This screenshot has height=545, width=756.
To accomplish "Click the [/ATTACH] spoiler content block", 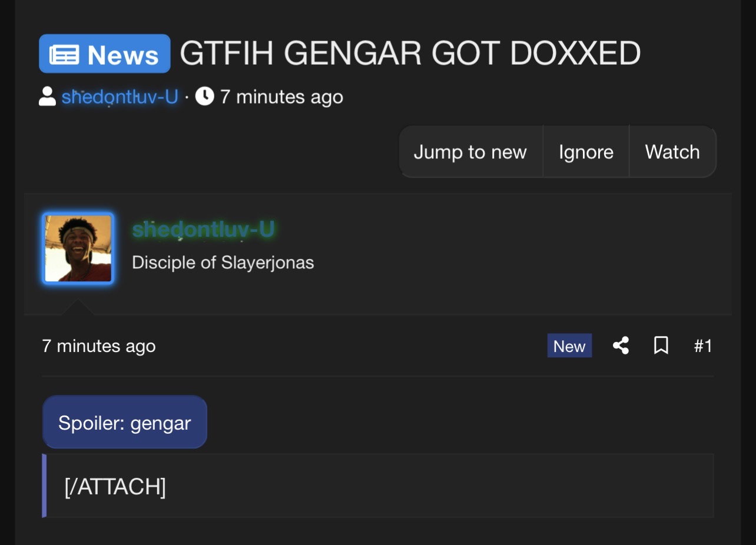I will (378, 486).
